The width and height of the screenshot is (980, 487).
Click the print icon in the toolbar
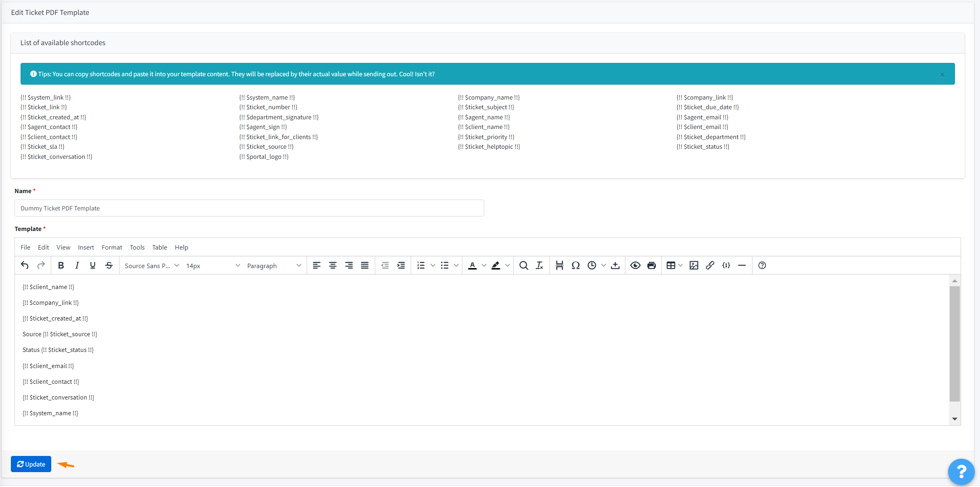[651, 265]
